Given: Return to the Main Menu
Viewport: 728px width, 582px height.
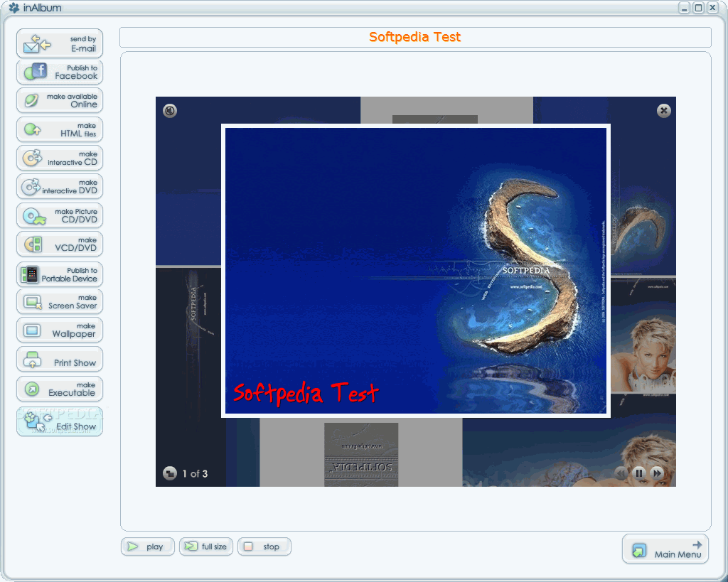Looking at the screenshot, I should pos(665,549).
